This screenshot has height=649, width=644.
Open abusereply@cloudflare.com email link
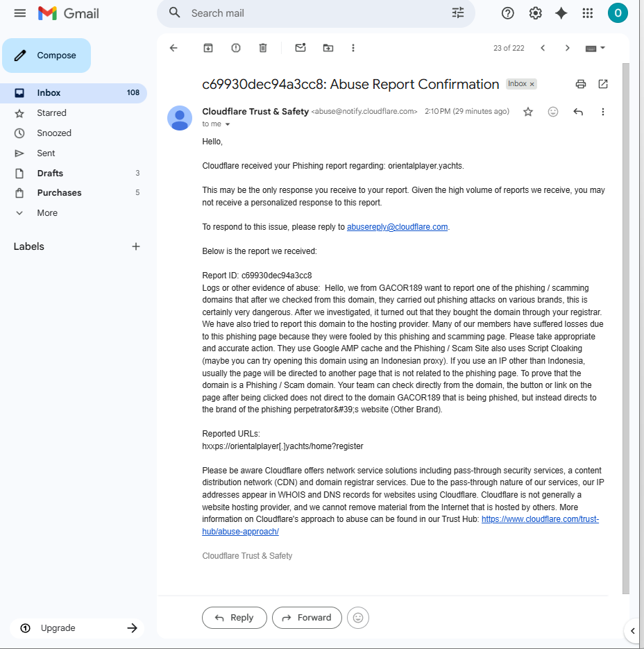[397, 227]
